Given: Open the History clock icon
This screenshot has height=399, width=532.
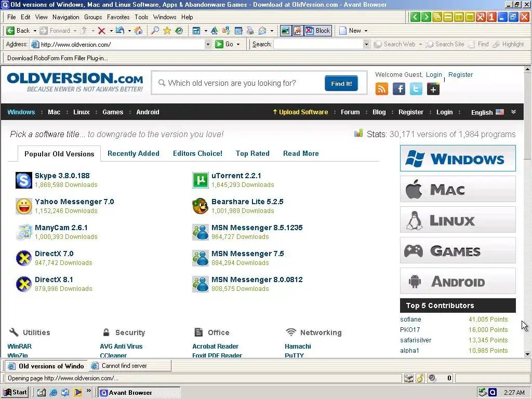Looking at the screenshot, I should (179, 31).
